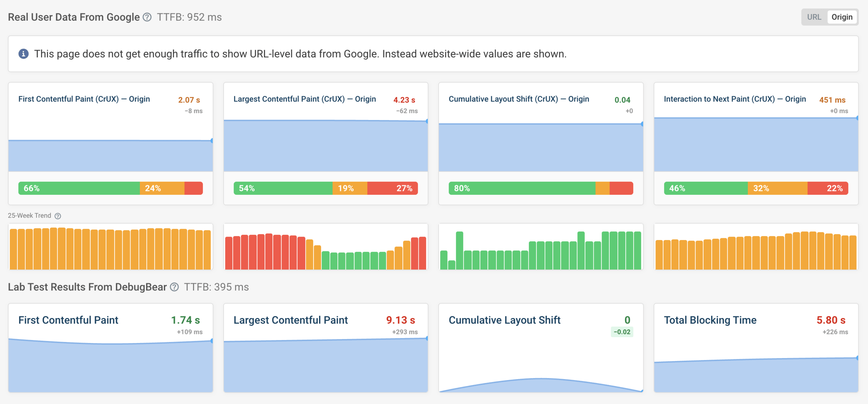Open lab Total Blocking Time card
Screen dimensions: 868x404
pyautogui.click(x=710, y=320)
